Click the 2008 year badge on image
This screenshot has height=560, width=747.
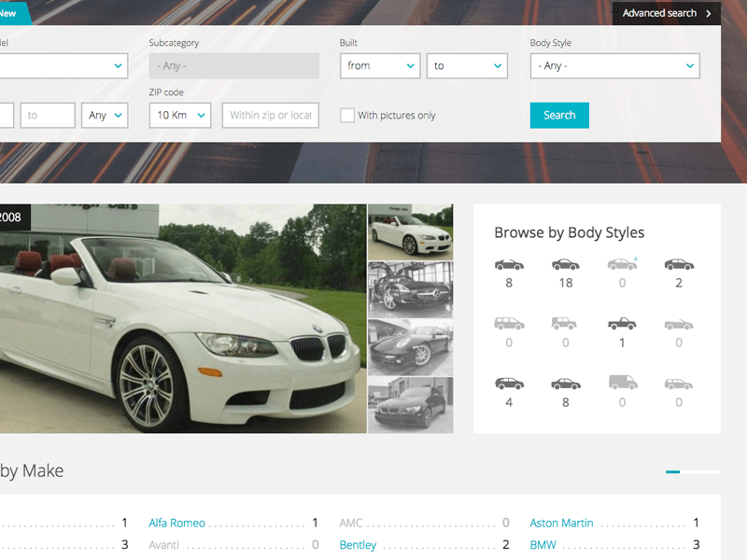[14, 217]
